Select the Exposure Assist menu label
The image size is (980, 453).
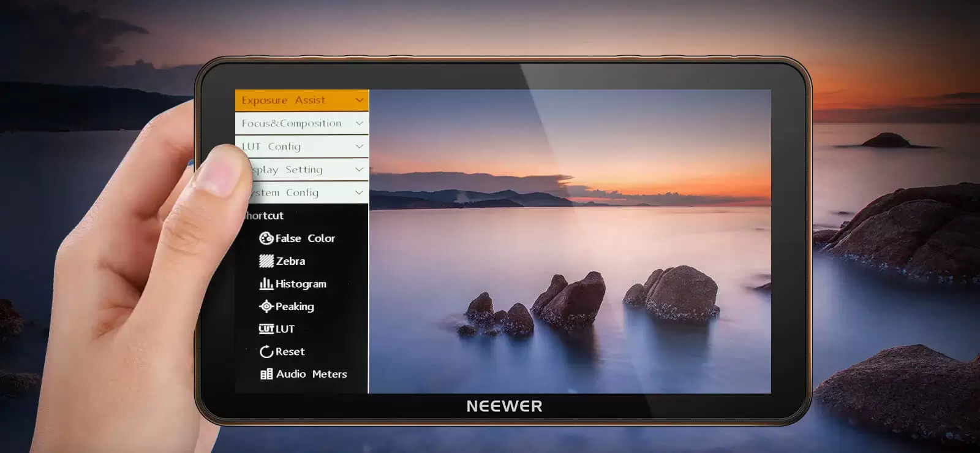click(x=283, y=100)
